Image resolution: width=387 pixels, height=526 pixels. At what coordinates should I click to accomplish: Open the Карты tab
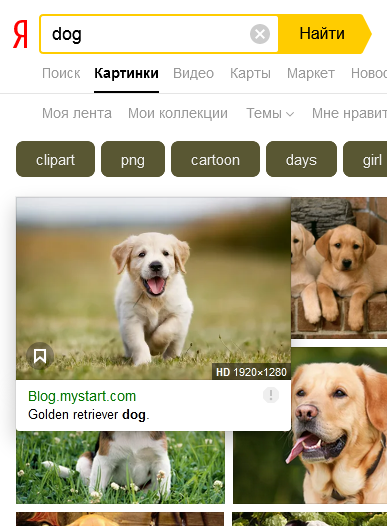(250, 73)
